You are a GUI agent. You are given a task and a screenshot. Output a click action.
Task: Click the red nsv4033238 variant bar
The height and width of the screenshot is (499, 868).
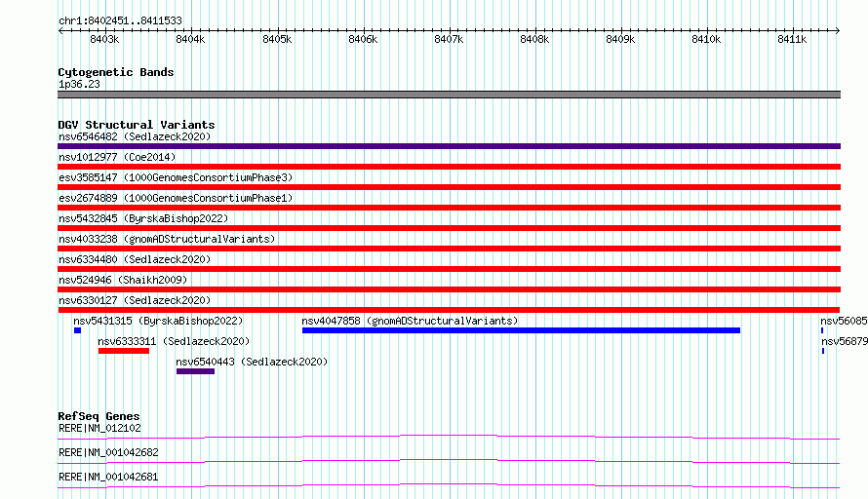[x=449, y=249]
